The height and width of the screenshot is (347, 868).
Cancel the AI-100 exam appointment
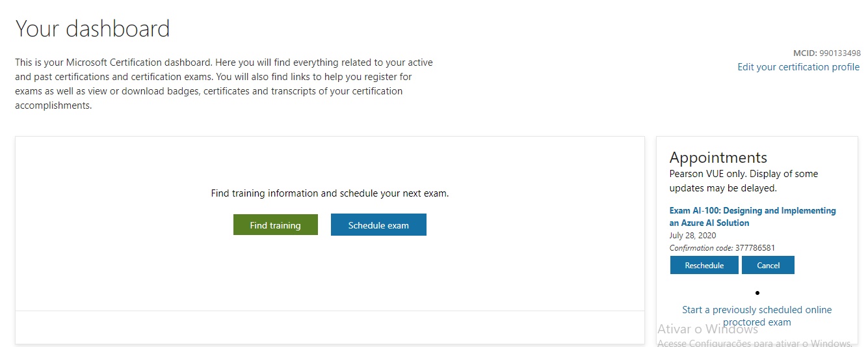(x=768, y=265)
